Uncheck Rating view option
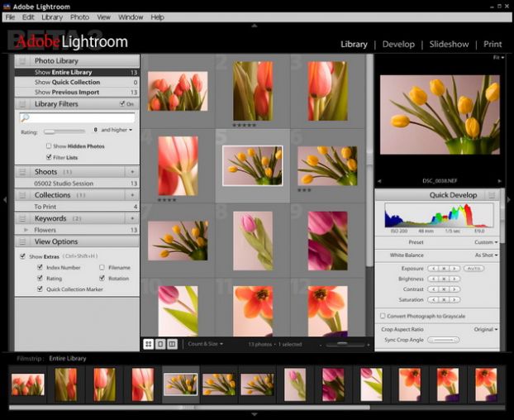The image size is (514, 420). [40, 278]
